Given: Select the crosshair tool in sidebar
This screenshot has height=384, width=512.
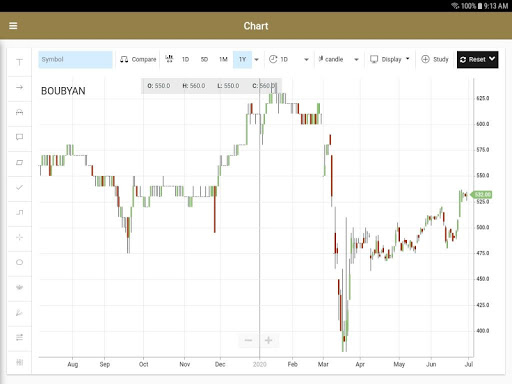Looking at the screenshot, I should pos(19,237).
